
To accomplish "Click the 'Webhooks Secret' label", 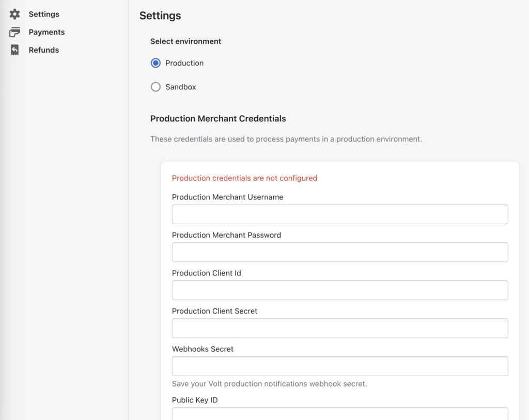I will point(203,349).
